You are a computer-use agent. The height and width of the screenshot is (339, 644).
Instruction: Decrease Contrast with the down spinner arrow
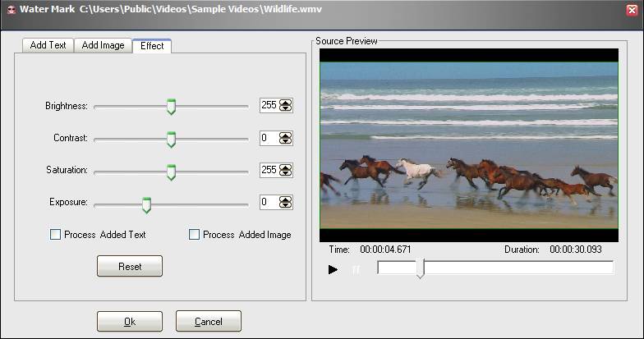286,141
